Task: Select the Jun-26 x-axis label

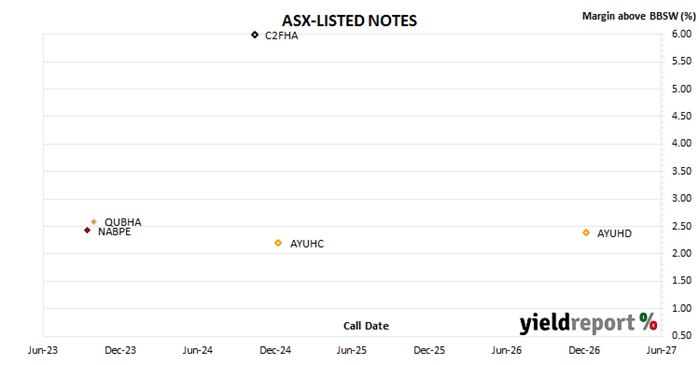Action: (506, 350)
